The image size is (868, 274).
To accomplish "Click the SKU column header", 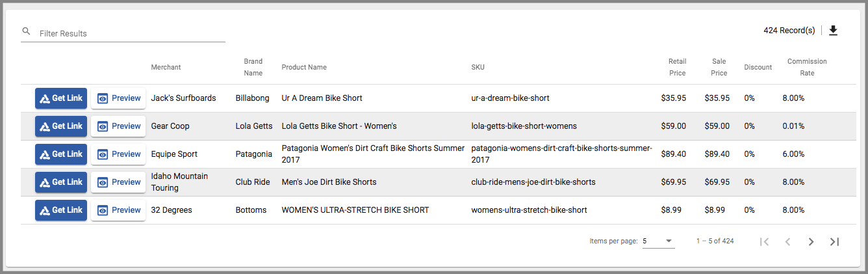I will [478, 67].
